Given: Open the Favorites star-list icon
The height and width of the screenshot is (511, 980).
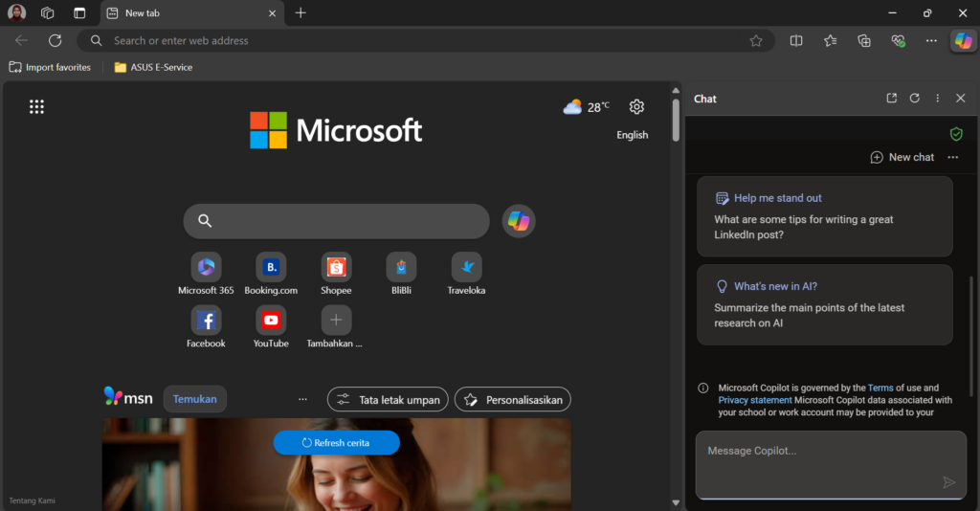Looking at the screenshot, I should [830, 40].
